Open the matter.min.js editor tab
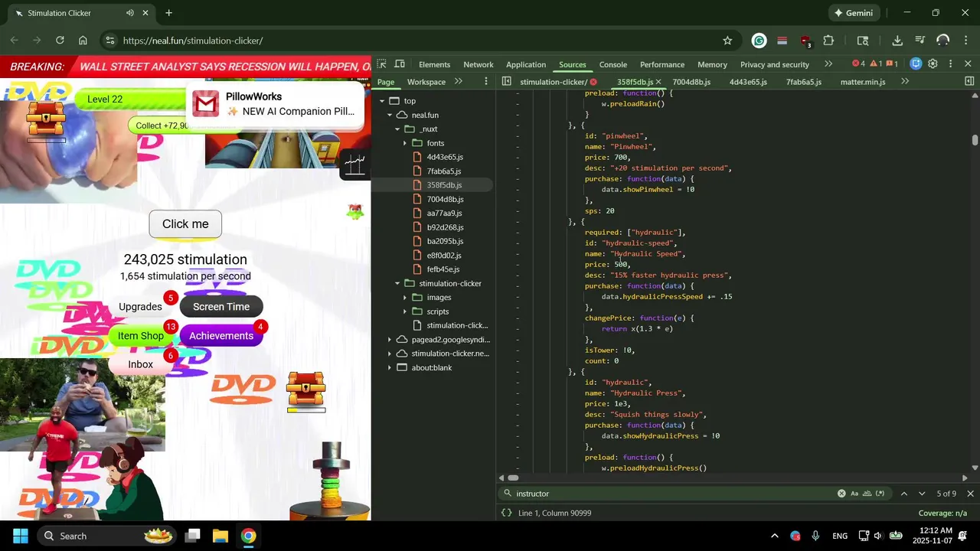980x551 pixels. point(863,82)
